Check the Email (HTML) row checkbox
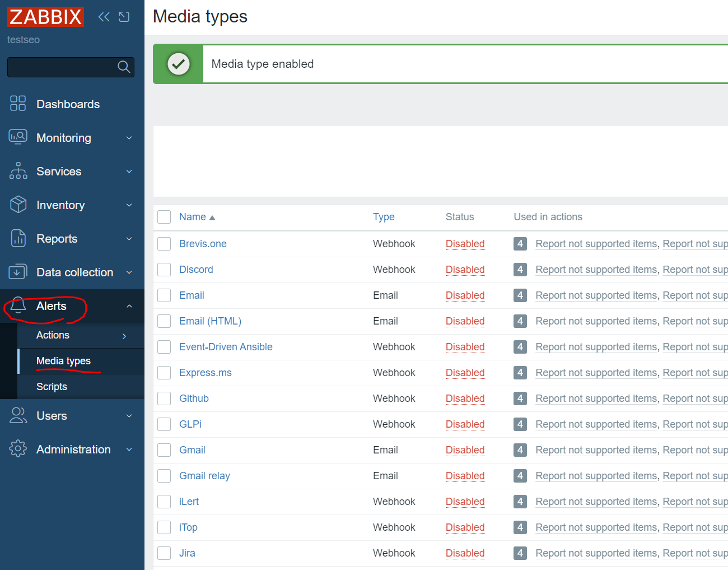 coord(164,321)
